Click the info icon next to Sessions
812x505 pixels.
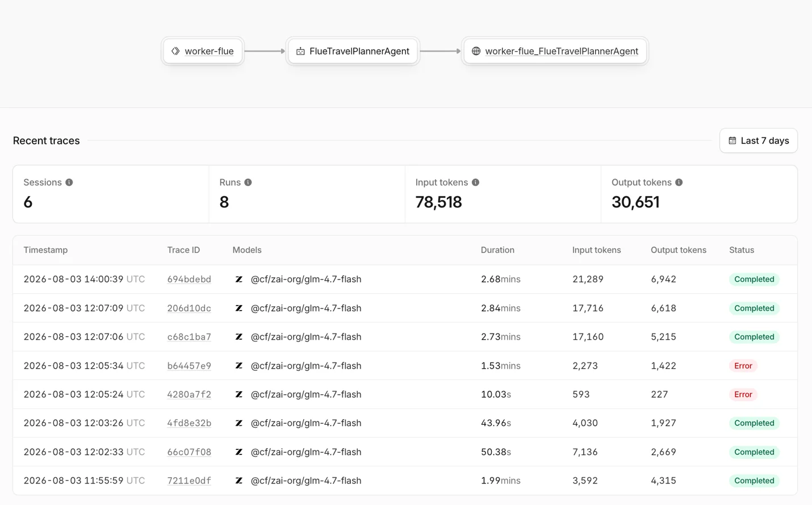pos(69,182)
